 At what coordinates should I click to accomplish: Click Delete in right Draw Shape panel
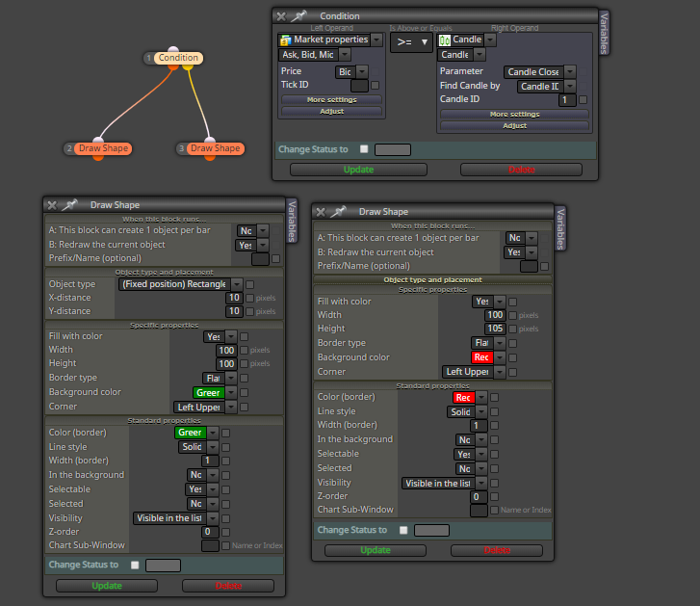pyautogui.click(x=497, y=550)
